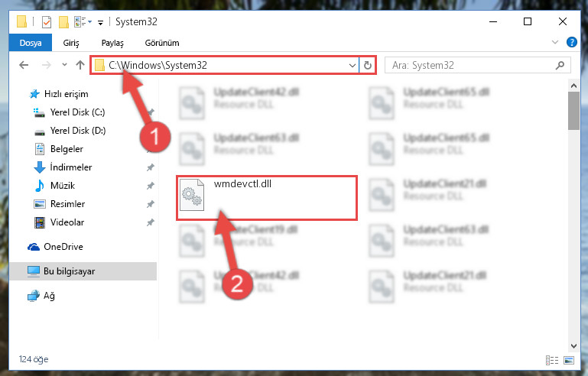Click the search magnifier icon

tap(560, 65)
